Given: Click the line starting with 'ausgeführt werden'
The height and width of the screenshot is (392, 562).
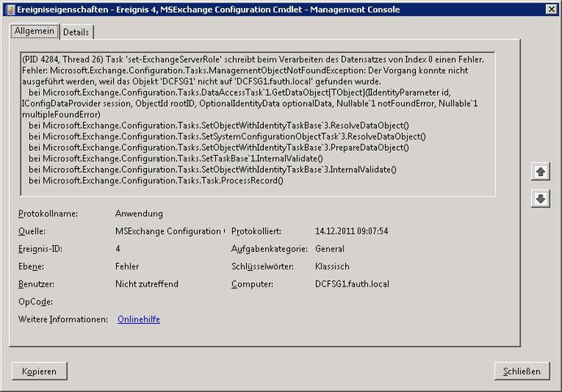Looking at the screenshot, I should coord(201,82).
